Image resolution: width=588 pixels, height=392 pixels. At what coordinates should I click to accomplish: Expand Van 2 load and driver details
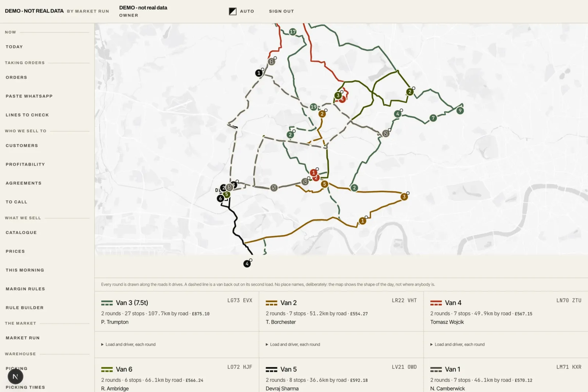coord(293,345)
